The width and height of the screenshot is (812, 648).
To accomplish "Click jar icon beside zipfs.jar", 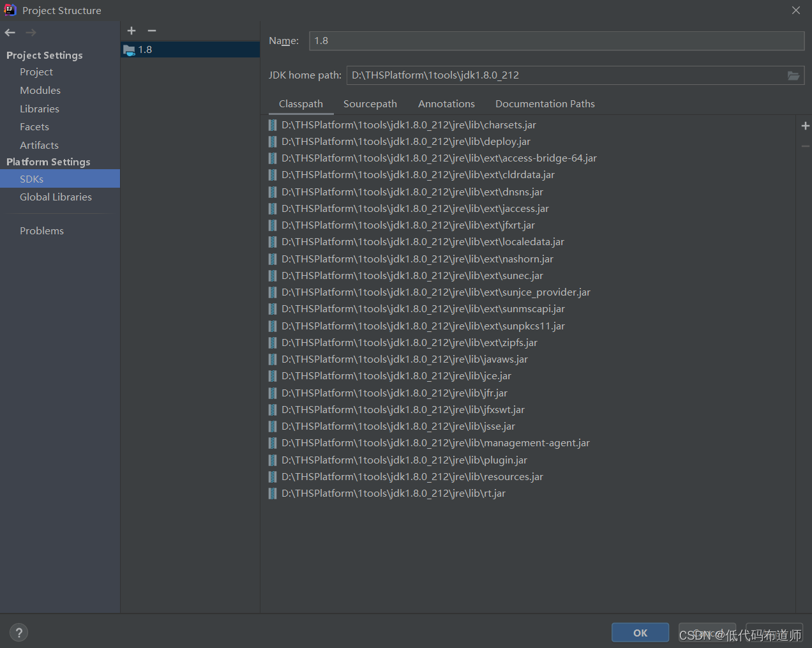I will (273, 343).
